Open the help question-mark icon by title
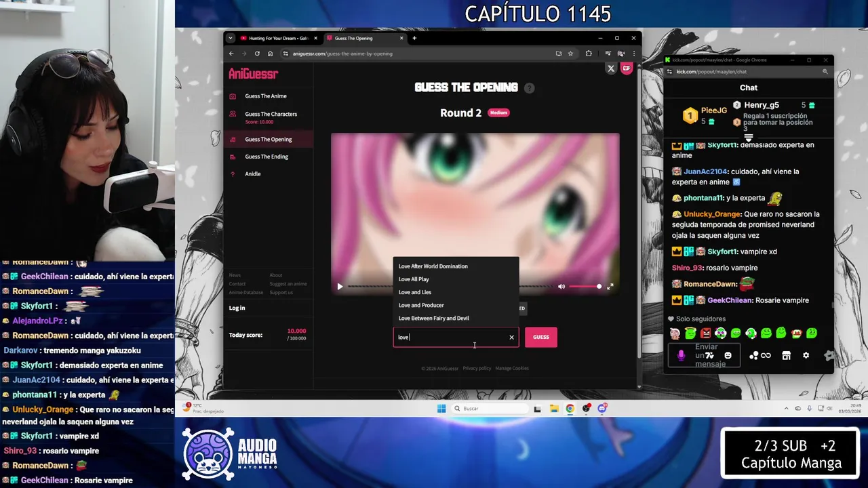Screen dimensions: 868x488 tap(529, 88)
